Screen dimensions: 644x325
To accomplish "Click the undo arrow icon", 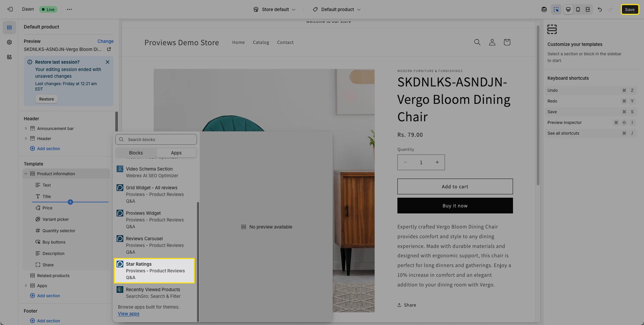I will pyautogui.click(x=599, y=9).
